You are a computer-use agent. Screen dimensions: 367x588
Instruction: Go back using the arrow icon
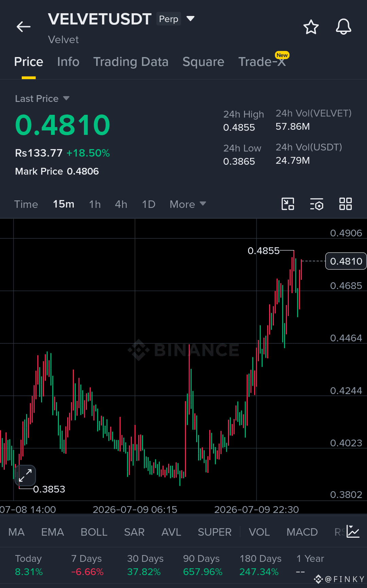(x=23, y=26)
